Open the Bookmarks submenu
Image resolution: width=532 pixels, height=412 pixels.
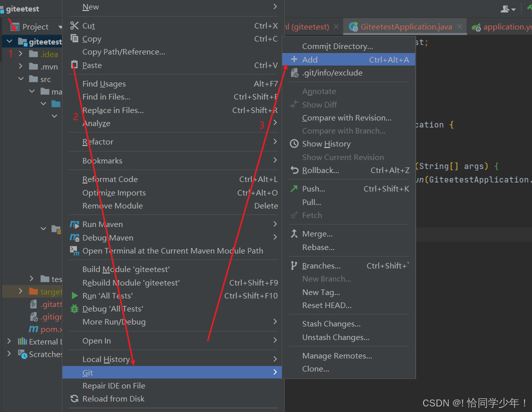pyautogui.click(x=173, y=160)
